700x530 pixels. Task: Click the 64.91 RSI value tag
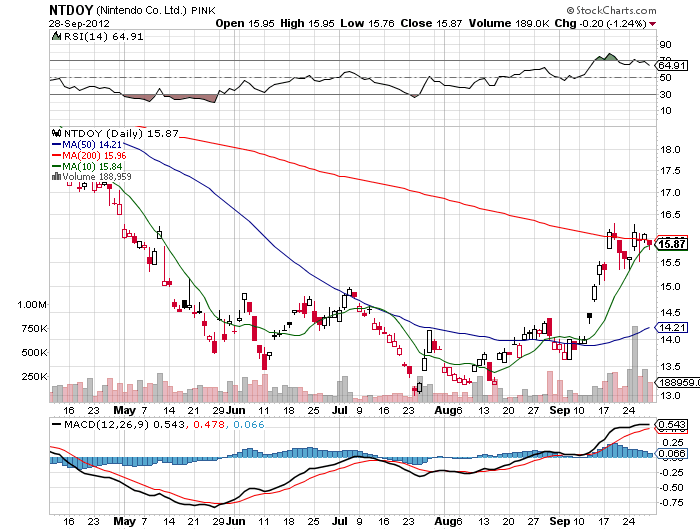(x=672, y=66)
